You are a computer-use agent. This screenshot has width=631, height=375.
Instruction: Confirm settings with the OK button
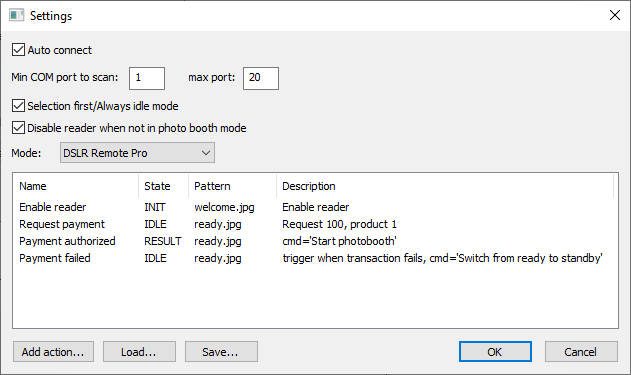coord(495,352)
